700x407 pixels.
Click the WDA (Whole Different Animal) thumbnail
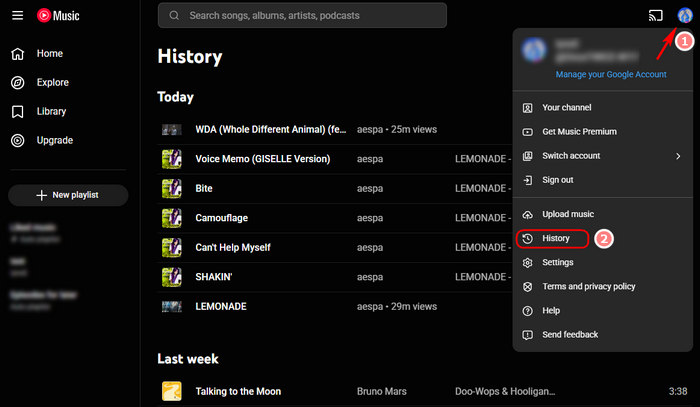click(x=171, y=130)
